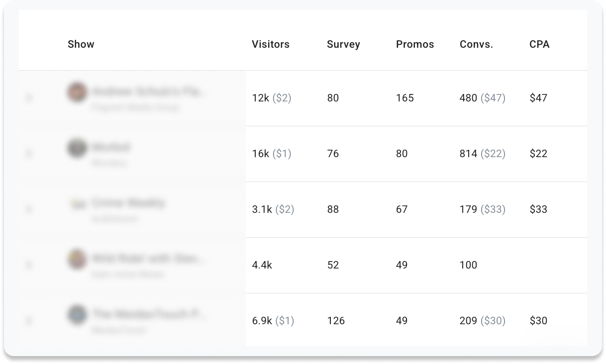Click the MeidasTouch show avatar icon
Screen dimensions: 606x364
77,315
